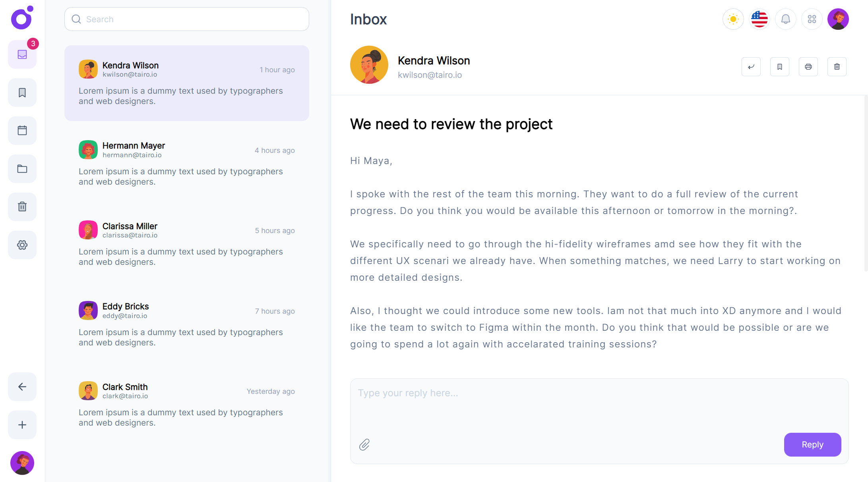Attach a file to the reply
This screenshot has width=868, height=482.
365,445
